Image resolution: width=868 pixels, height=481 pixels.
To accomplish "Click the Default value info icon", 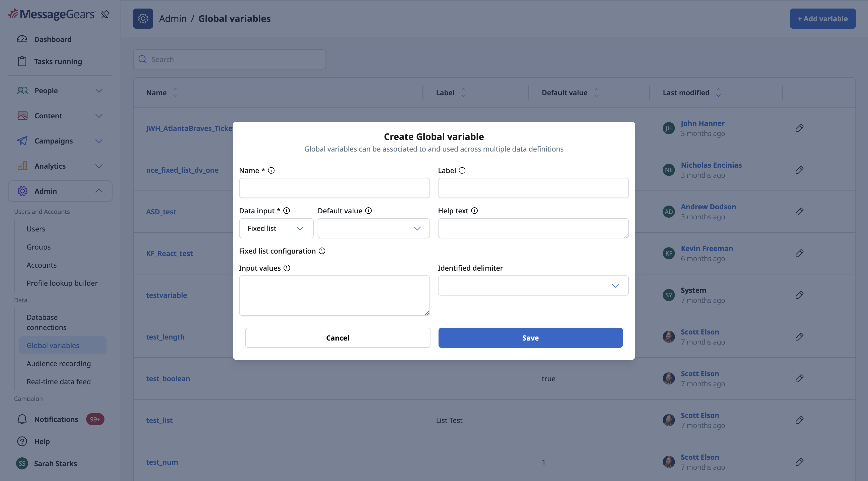I will point(368,211).
